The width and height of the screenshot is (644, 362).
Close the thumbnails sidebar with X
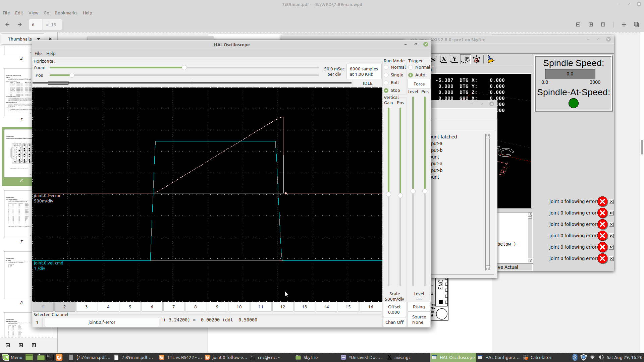(50, 39)
